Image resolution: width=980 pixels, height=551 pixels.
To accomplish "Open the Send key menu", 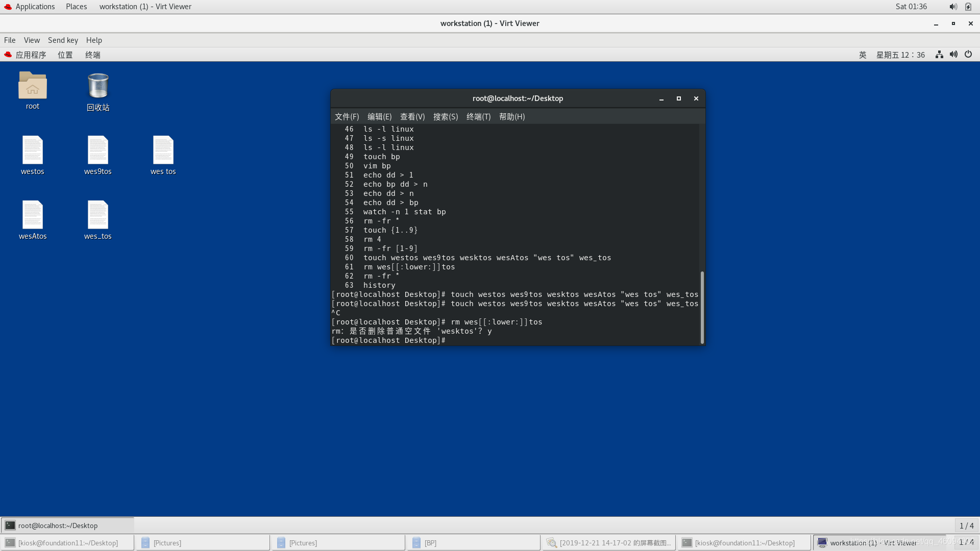I will click(63, 40).
